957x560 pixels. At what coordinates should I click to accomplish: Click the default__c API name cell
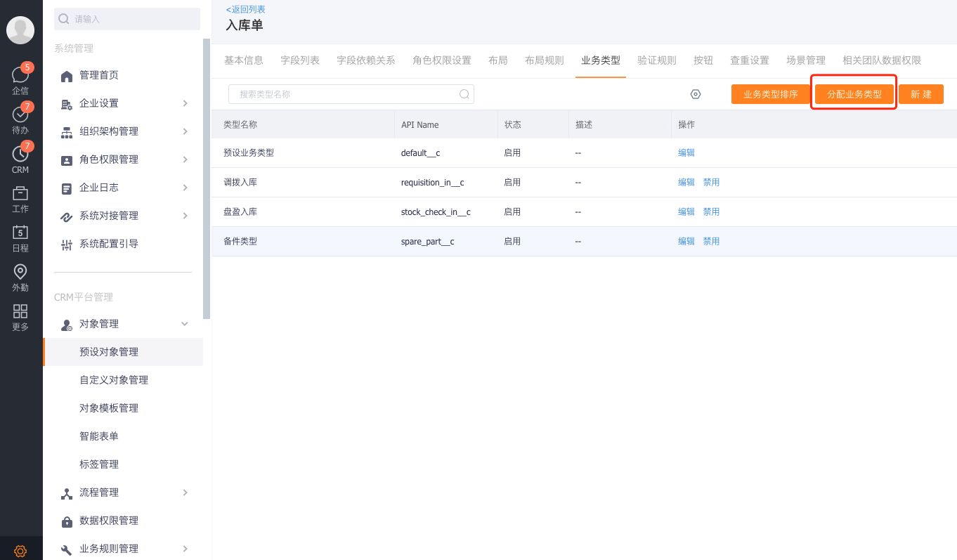point(421,152)
